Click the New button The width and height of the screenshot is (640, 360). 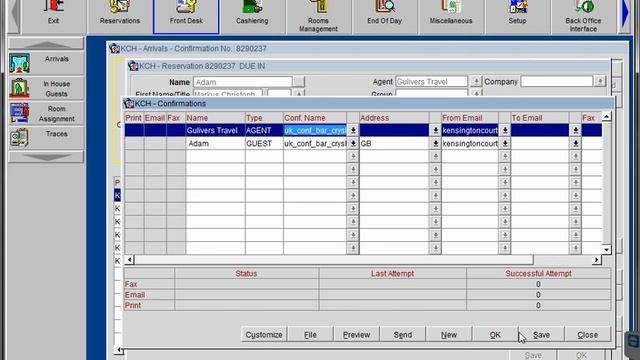[x=449, y=335]
